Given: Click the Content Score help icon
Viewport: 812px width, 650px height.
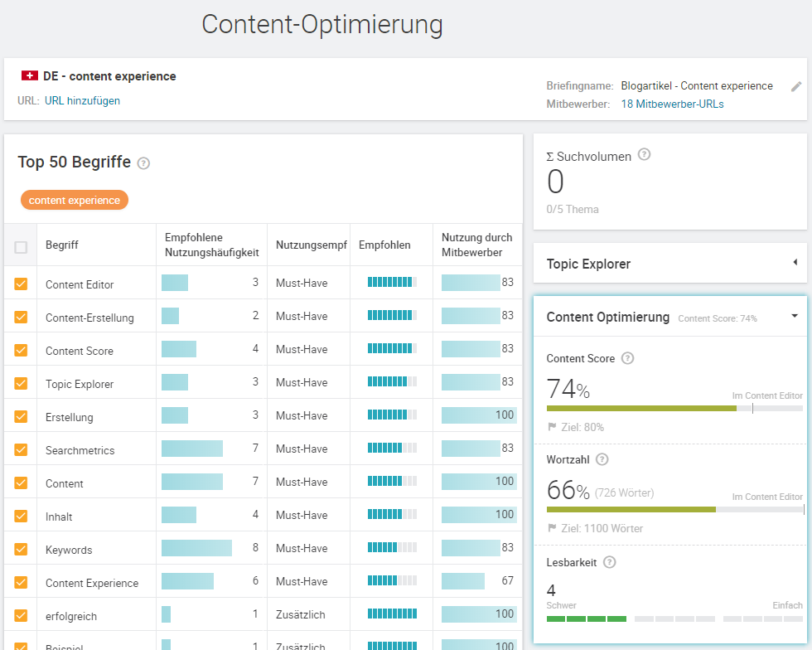Looking at the screenshot, I should coord(627,359).
